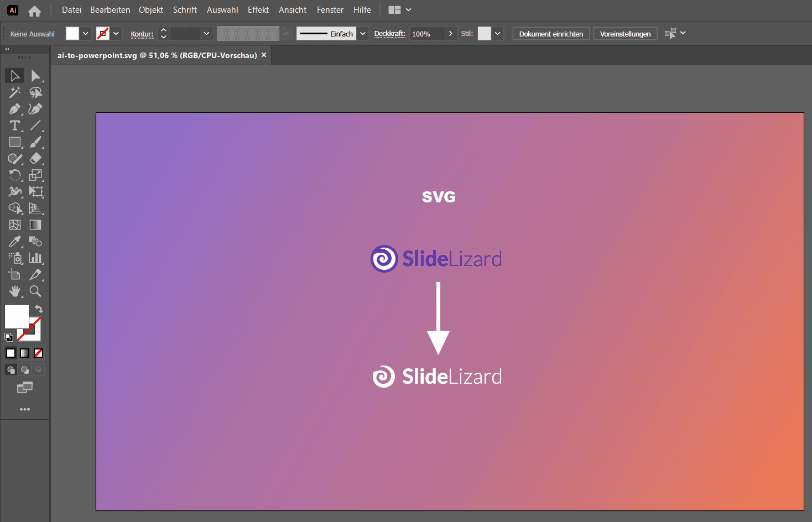Choose the Symbol Sprayer tool
The image size is (812, 522).
[x=14, y=258]
